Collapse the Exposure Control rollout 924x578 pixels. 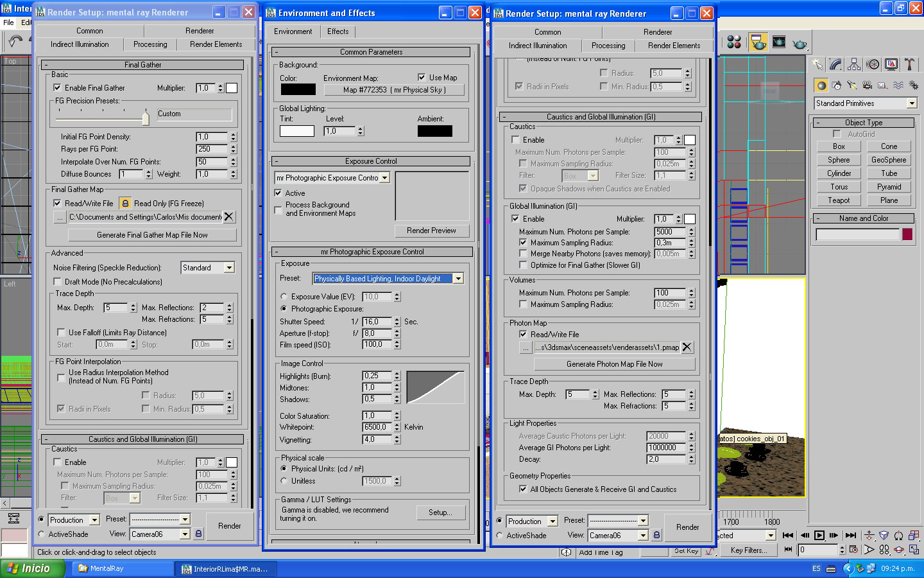372,161
